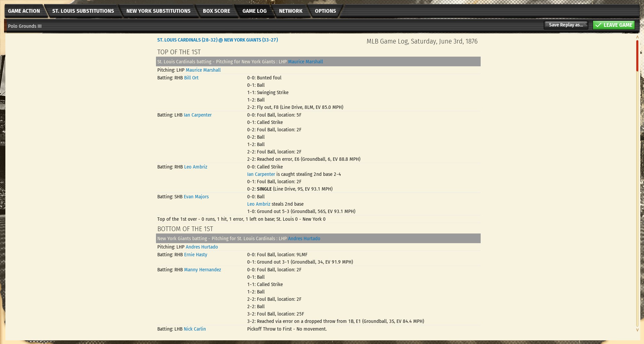Click batter Bill Ort's name
This screenshot has height=344, width=644.
click(191, 78)
